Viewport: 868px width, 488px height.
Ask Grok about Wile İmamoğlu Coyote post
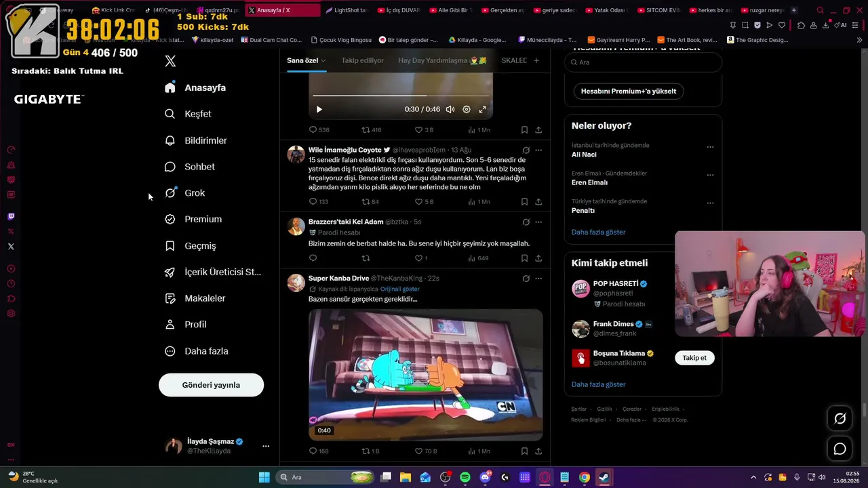tap(526, 150)
